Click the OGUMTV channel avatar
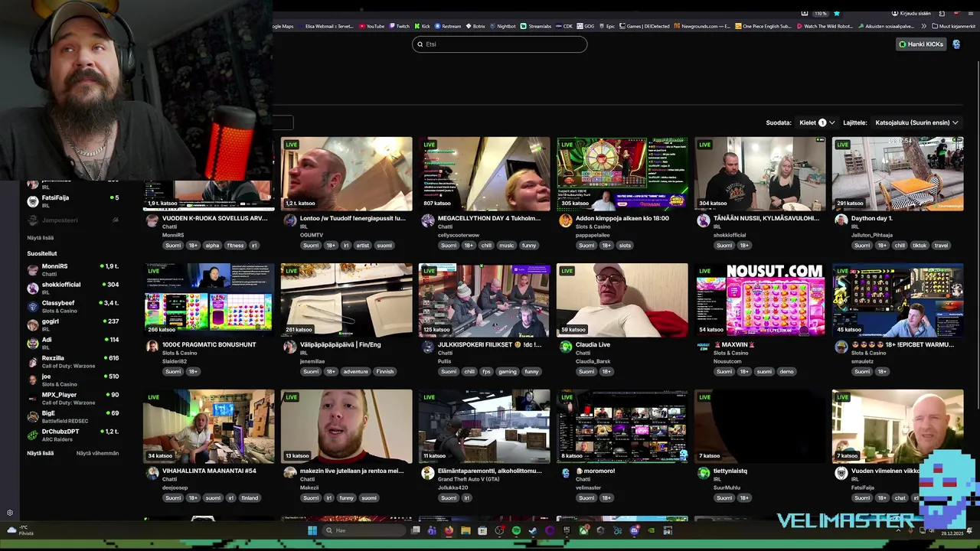980x551 pixels. click(289, 220)
